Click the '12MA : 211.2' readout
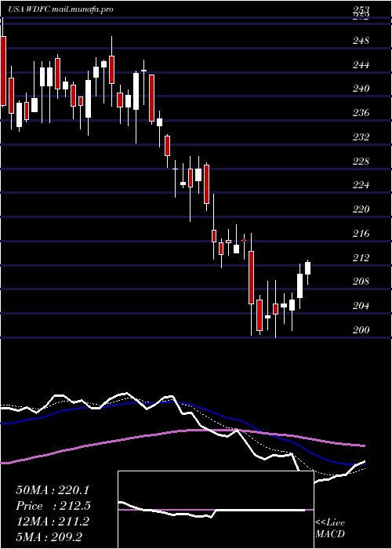Image resolution: width=392 pixels, height=549 pixels. click(53, 522)
